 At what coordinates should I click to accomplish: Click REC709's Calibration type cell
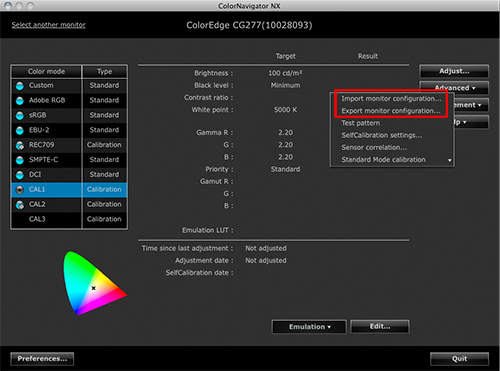pyautogui.click(x=104, y=145)
